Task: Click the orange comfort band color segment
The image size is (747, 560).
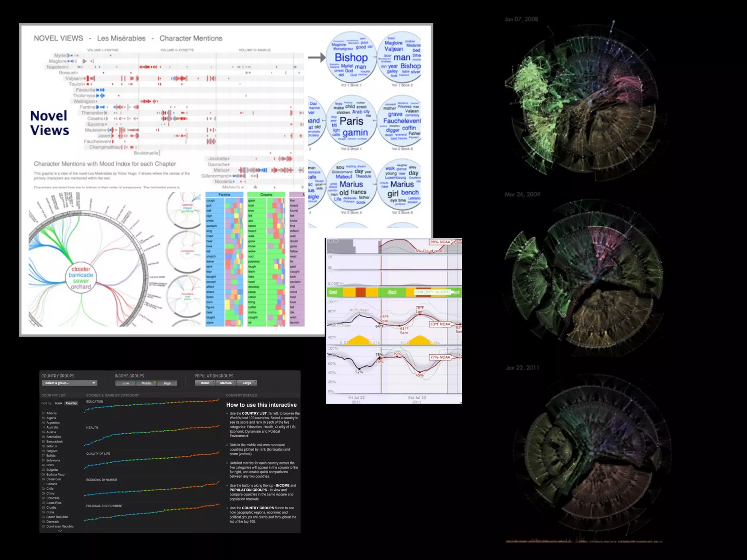Action: coord(360,292)
